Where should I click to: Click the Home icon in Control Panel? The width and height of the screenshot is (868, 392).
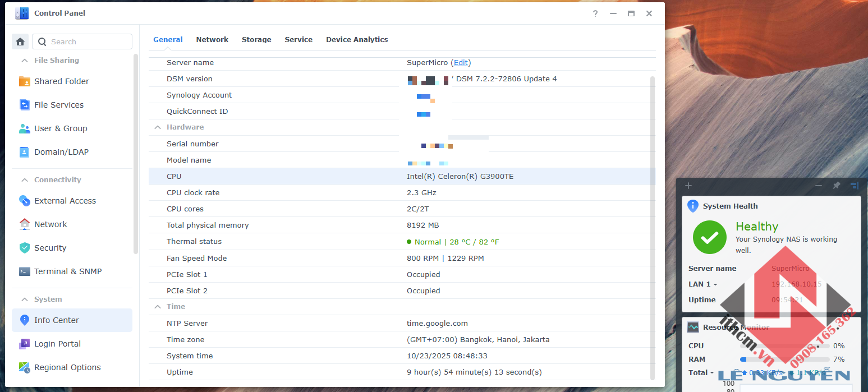point(20,41)
